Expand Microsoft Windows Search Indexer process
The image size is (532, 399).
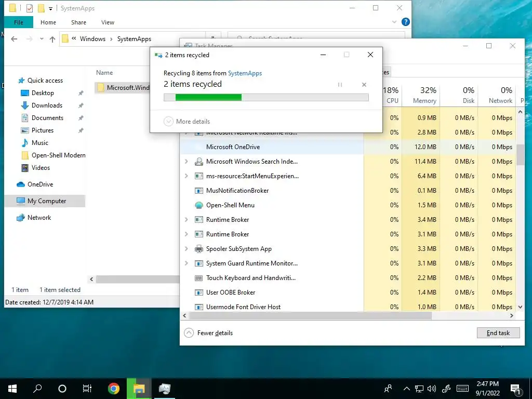(x=187, y=162)
